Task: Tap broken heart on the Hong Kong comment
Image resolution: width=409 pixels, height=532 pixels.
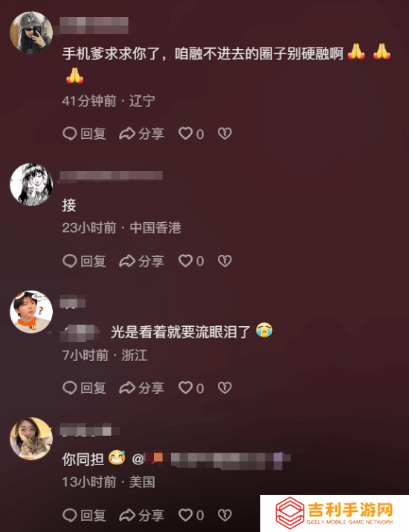Action: coord(225,261)
